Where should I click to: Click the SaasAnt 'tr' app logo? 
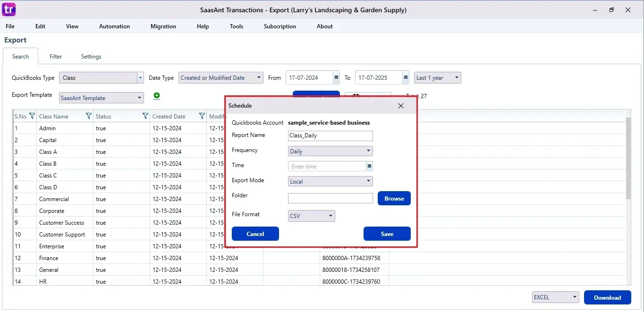pos(9,9)
